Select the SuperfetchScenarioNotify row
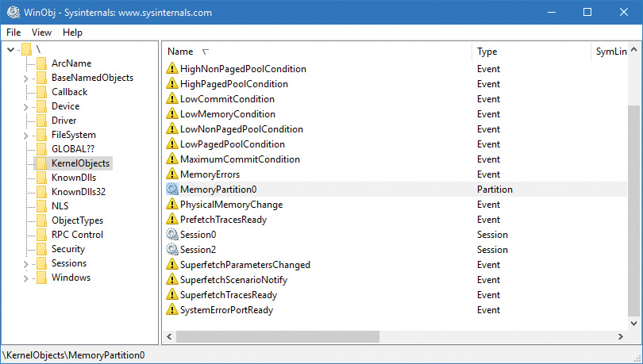Screen dimensions: 643x364 click(233, 280)
